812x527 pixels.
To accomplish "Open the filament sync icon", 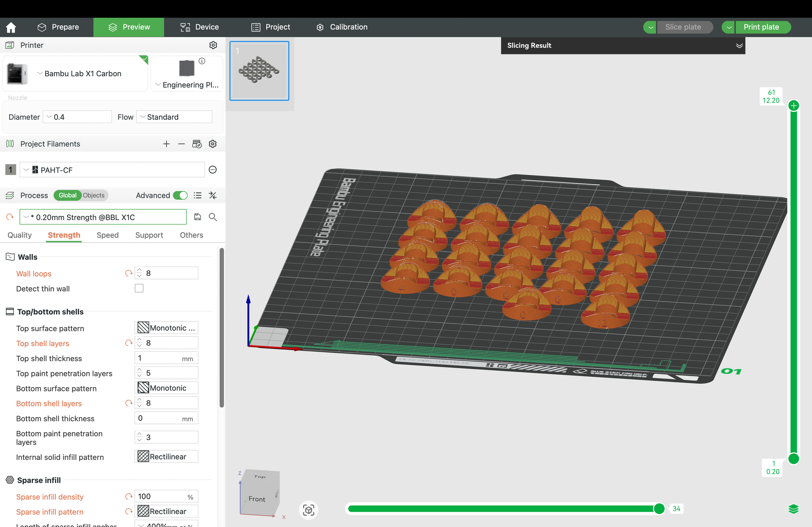I will (197, 144).
